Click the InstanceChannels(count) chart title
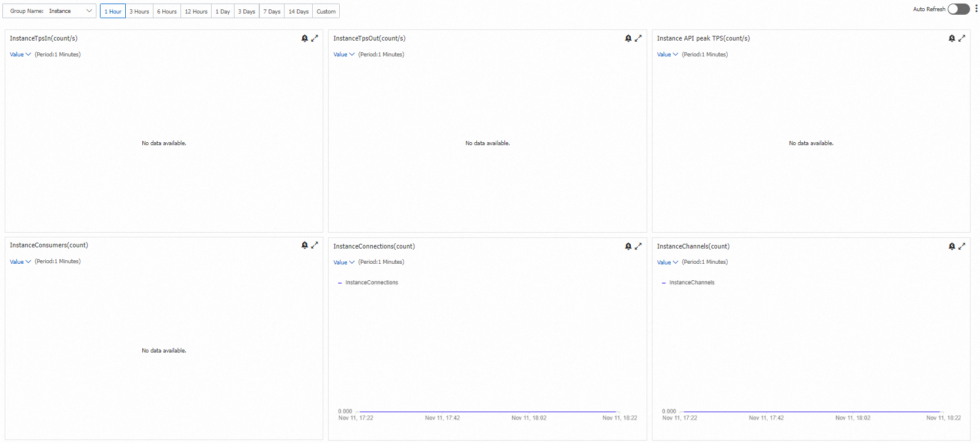 pos(693,246)
